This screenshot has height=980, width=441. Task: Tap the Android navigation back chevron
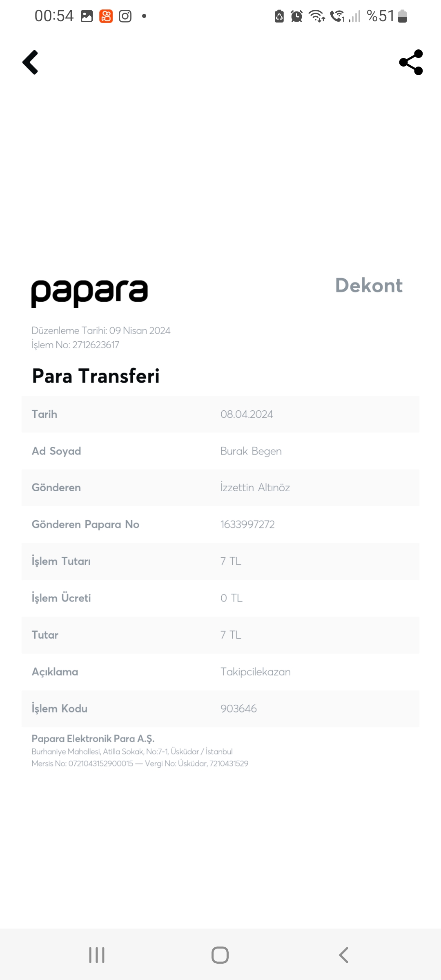pyautogui.click(x=344, y=955)
